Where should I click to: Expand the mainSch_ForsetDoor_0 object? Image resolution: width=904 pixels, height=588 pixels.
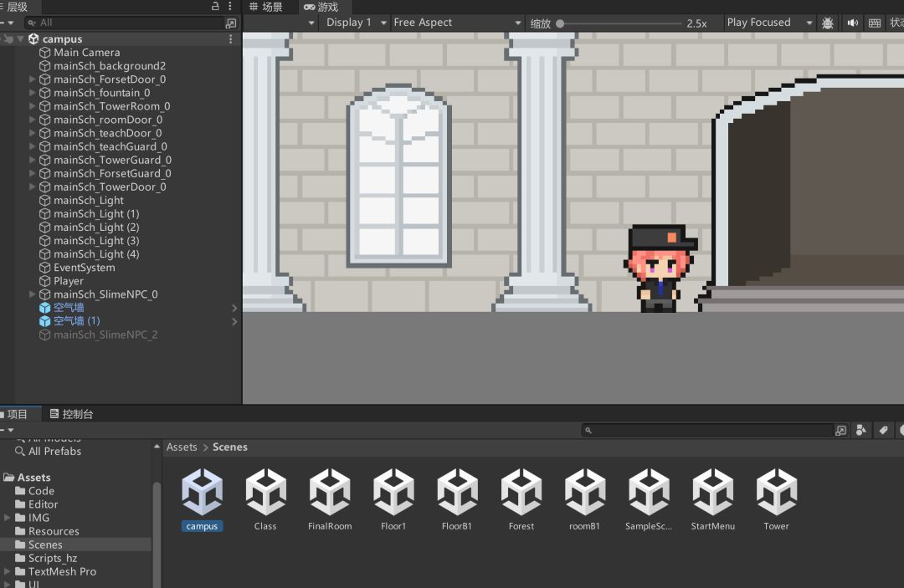click(33, 79)
